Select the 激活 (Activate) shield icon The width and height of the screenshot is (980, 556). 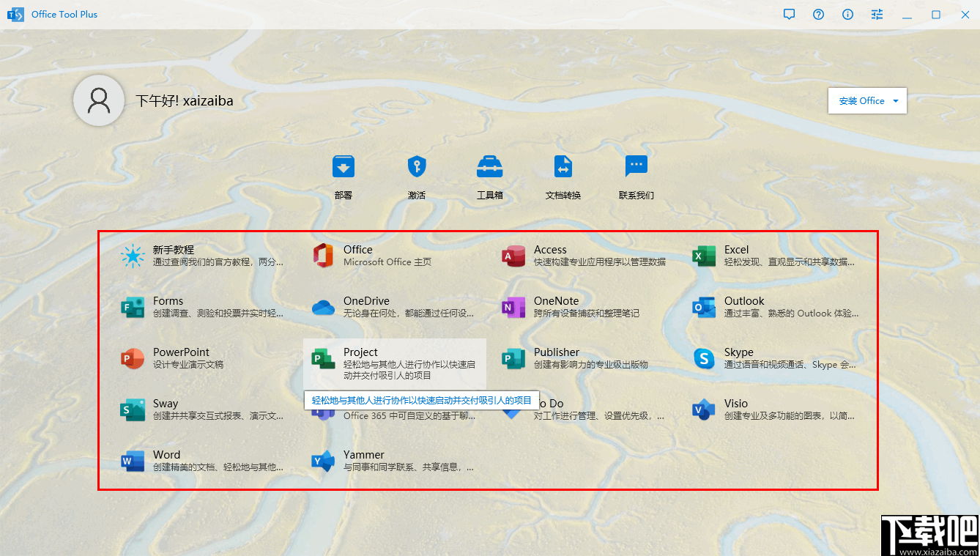point(416,176)
